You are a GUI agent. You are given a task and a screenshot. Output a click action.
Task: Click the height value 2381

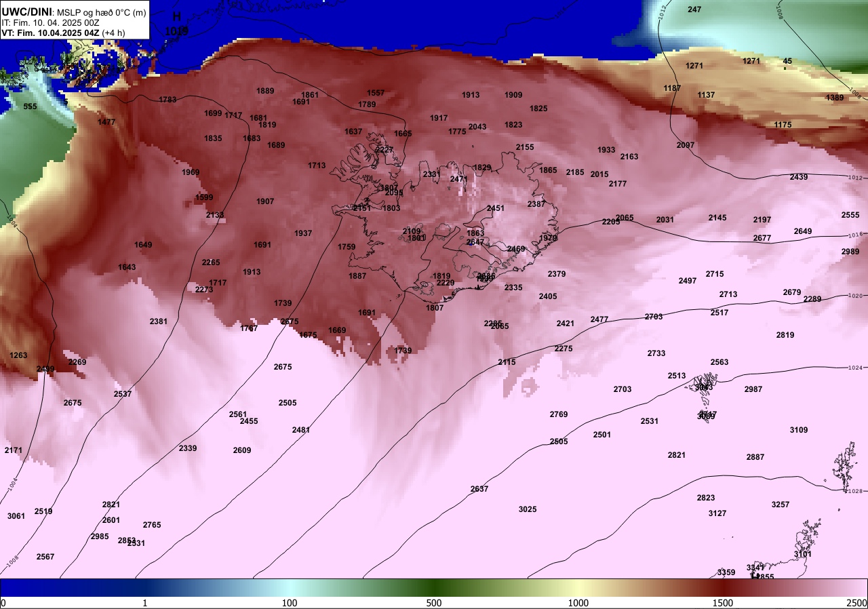pyautogui.click(x=159, y=321)
